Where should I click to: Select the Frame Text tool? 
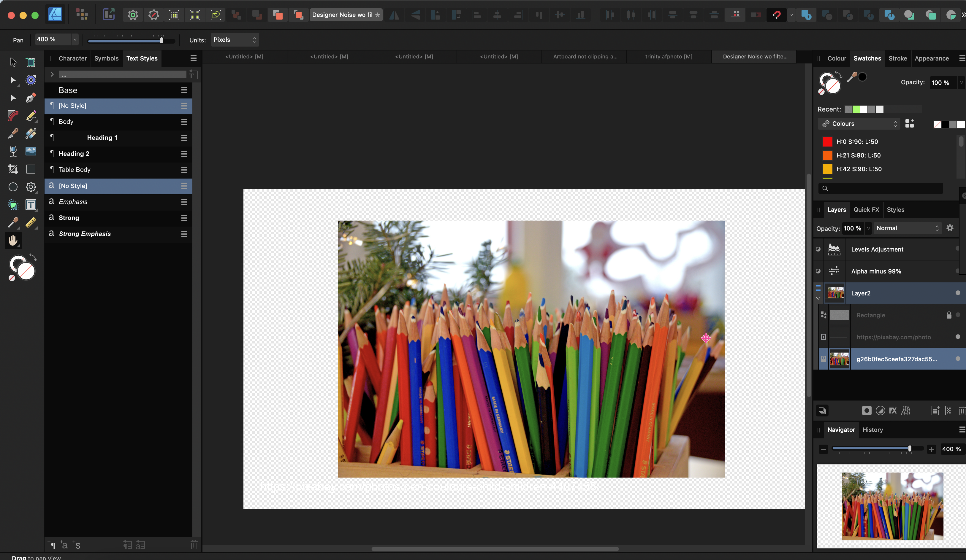(31, 205)
